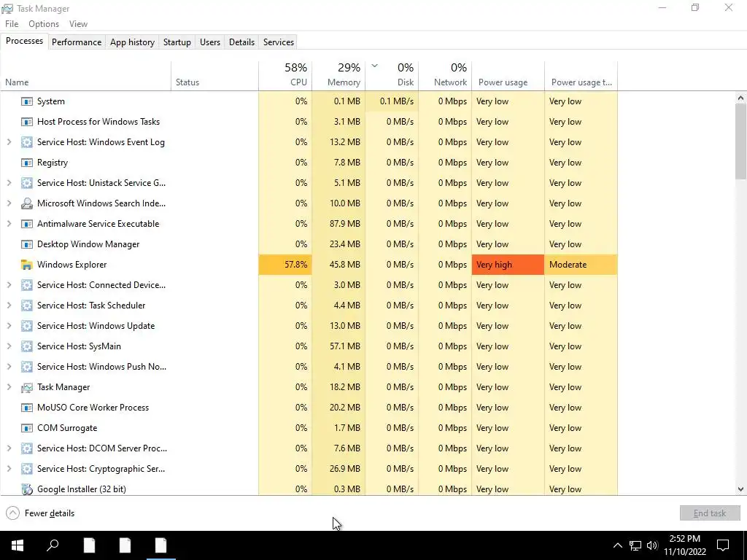747x560 pixels.
Task: Click the Antimalware Service Executable icon
Action: (x=27, y=225)
